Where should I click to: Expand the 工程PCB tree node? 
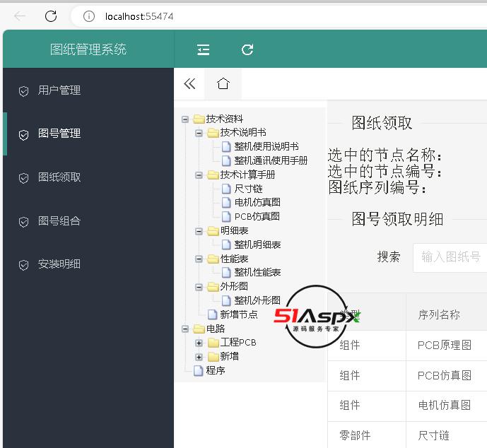coord(199,343)
